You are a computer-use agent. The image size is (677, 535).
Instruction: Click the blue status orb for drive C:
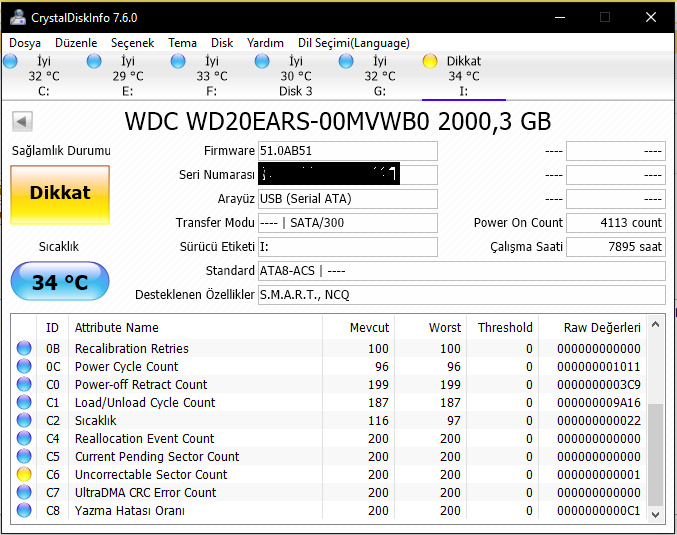point(10,61)
